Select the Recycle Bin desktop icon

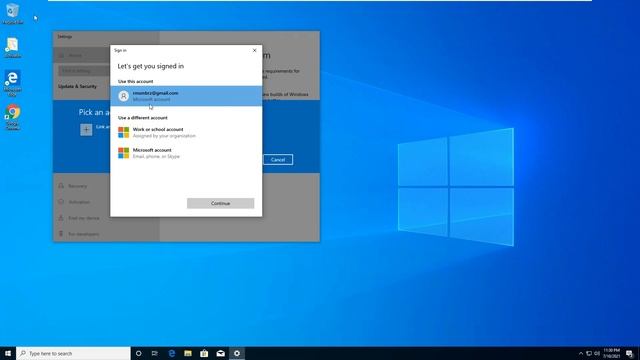[x=12, y=13]
